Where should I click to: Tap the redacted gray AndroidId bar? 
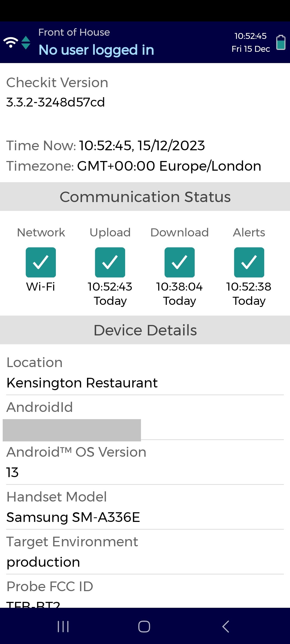pyautogui.click(x=72, y=430)
